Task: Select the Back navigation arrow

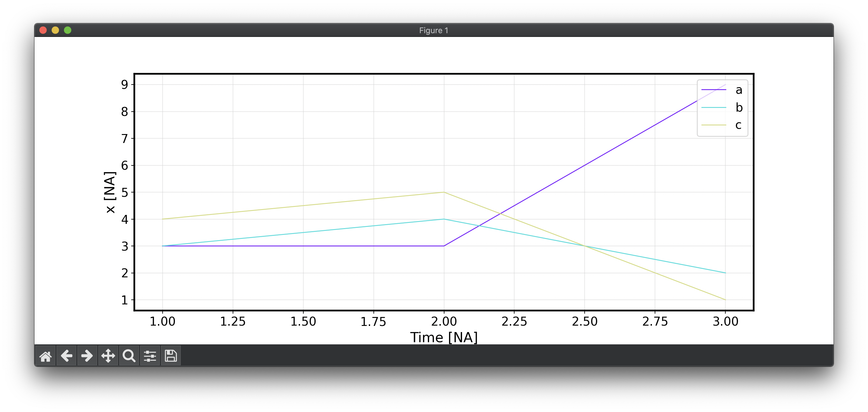Action: 67,355
